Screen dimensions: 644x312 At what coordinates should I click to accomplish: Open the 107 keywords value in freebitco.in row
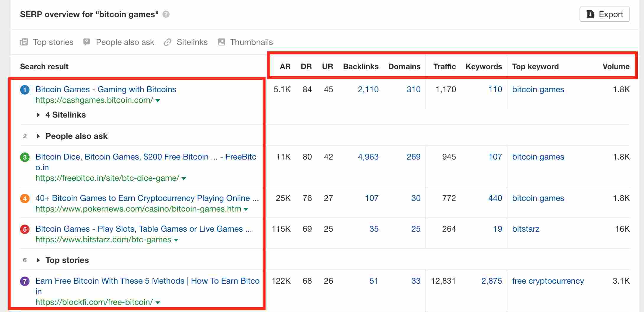495,157
